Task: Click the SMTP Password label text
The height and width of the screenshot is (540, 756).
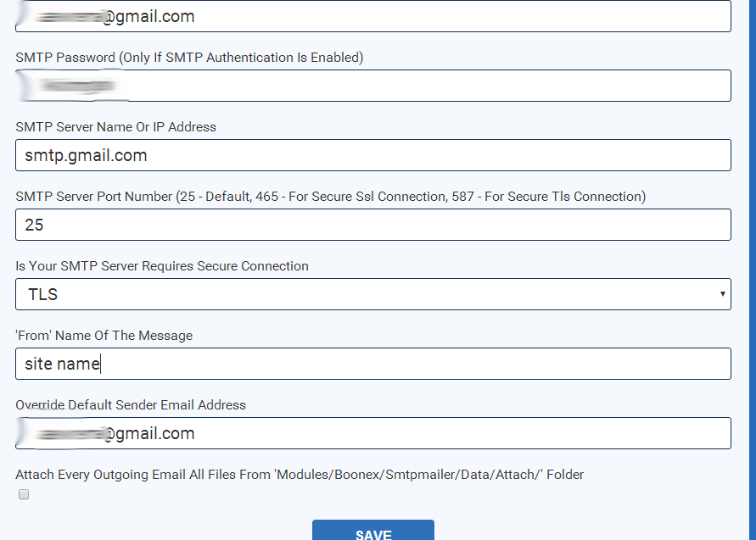Action: tap(189, 58)
